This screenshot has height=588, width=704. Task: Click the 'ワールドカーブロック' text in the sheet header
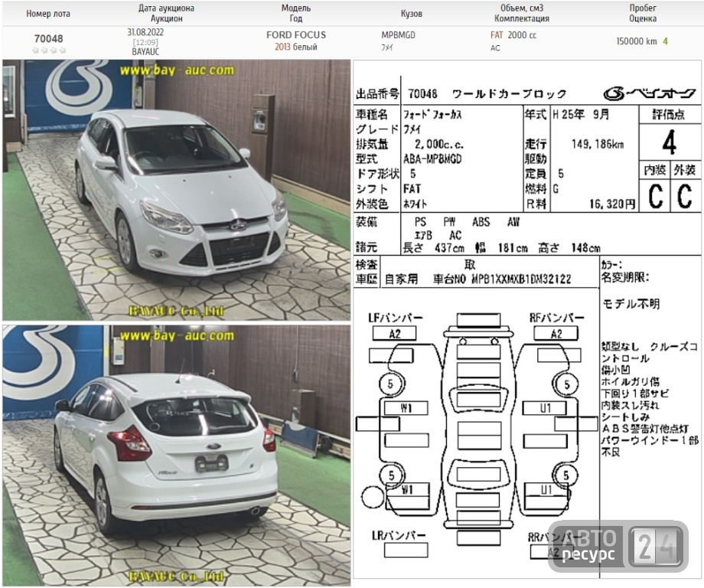tap(509, 94)
